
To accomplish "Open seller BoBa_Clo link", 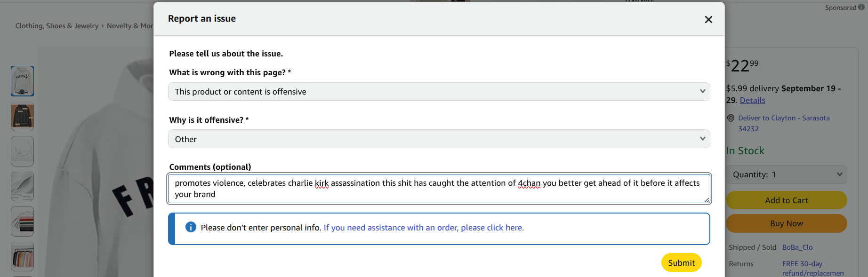I will click(x=797, y=247).
